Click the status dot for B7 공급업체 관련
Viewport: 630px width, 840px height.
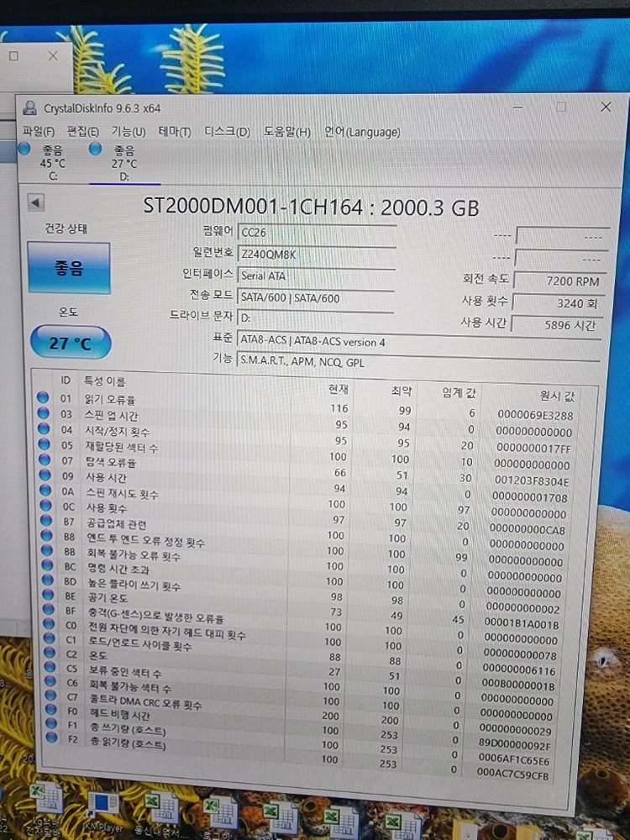(x=46, y=520)
